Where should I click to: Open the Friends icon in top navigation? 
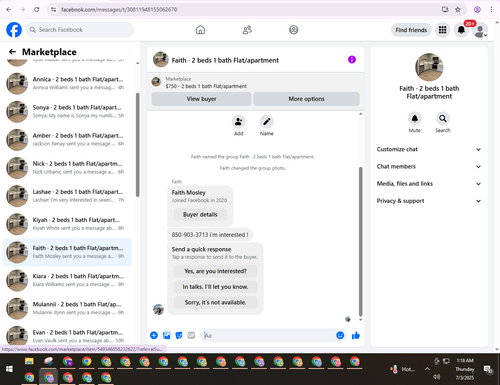coord(247,30)
